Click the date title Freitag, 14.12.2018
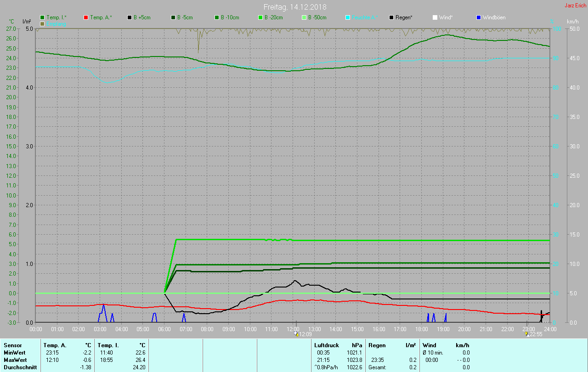The height and width of the screenshot is (372, 588). (295, 7)
